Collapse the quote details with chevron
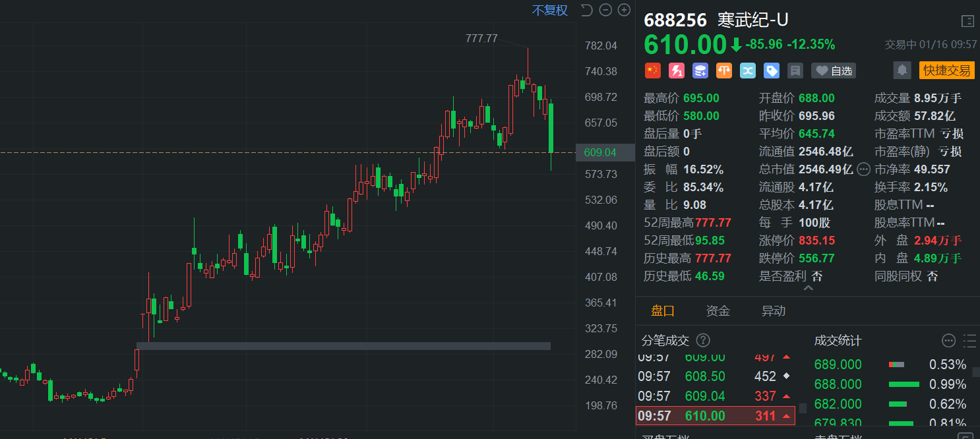 (x=808, y=288)
